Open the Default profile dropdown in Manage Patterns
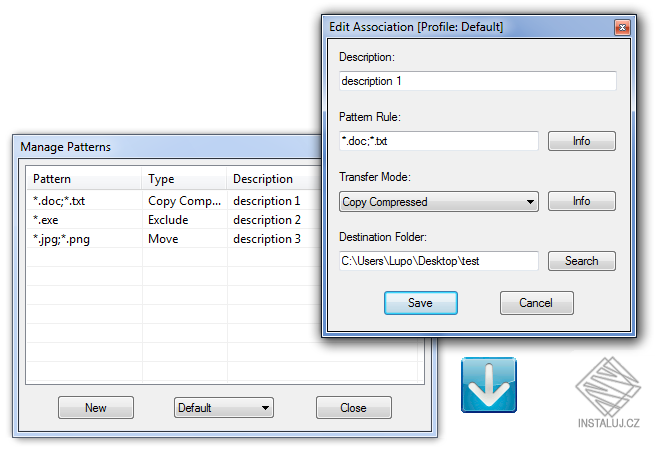The width and height of the screenshot is (659, 450). [x=224, y=408]
